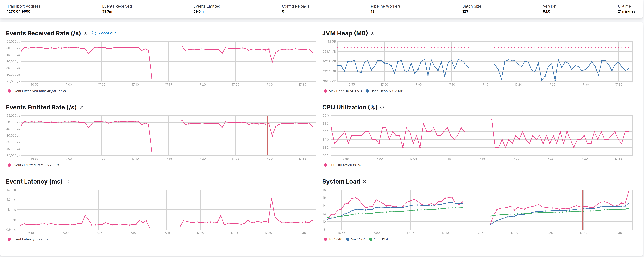Toggle Events Emitted Rate legend item
This screenshot has width=644, height=257.
(34, 165)
